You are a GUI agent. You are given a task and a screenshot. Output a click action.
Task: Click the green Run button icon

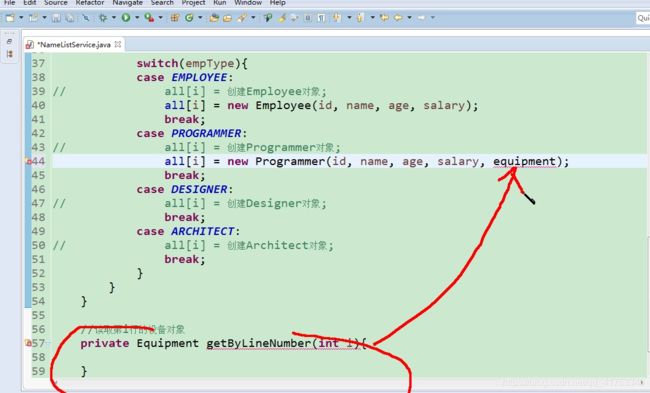[x=126, y=18]
